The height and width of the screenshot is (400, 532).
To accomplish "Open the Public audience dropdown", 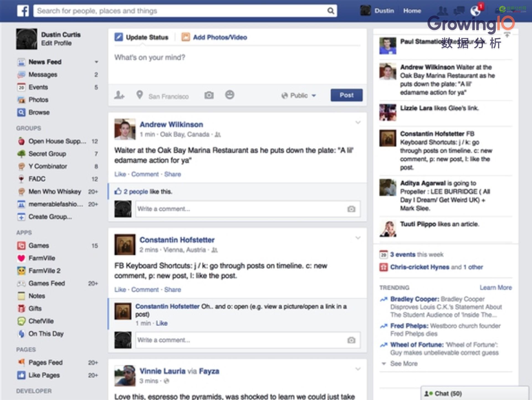I will click(299, 96).
